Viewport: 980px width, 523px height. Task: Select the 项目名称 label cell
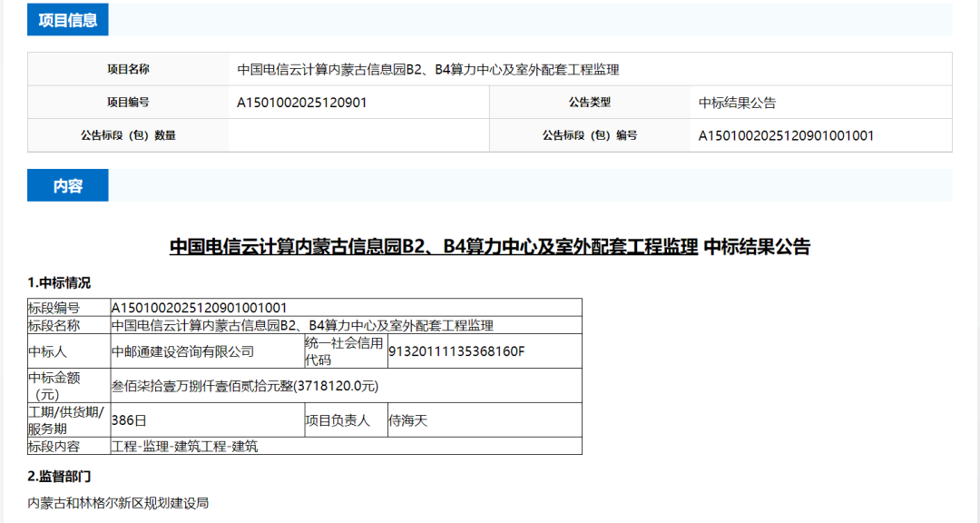click(128, 69)
